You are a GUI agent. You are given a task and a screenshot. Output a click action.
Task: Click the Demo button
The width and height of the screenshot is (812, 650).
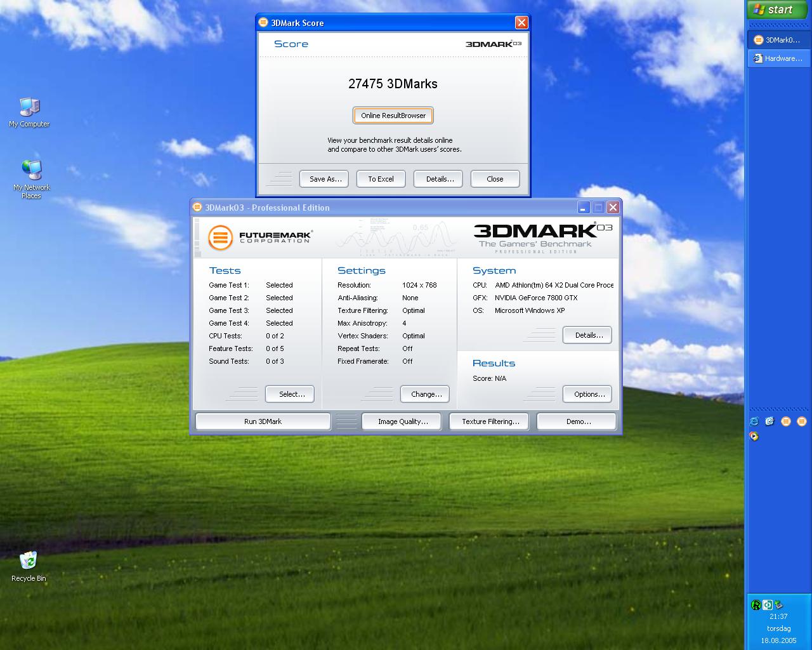[x=577, y=421]
